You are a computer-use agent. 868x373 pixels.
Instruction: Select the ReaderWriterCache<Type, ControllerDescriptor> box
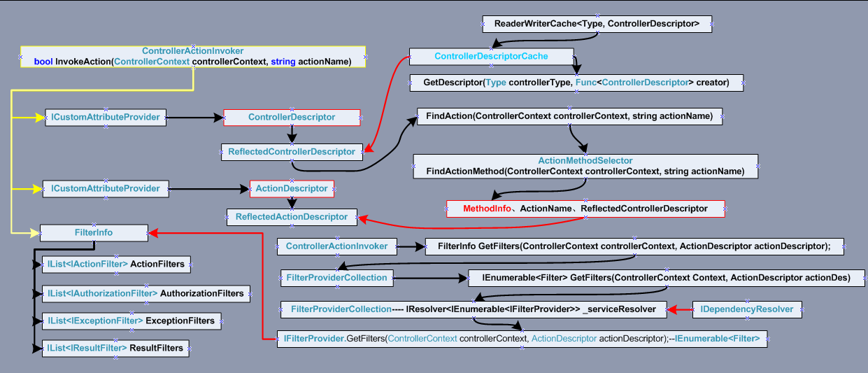(x=597, y=24)
